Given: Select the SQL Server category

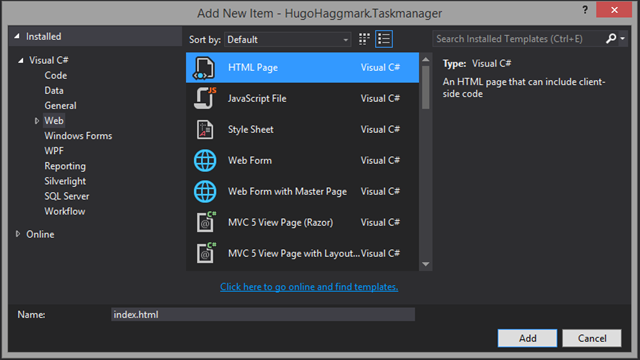Looking at the screenshot, I should tap(67, 196).
